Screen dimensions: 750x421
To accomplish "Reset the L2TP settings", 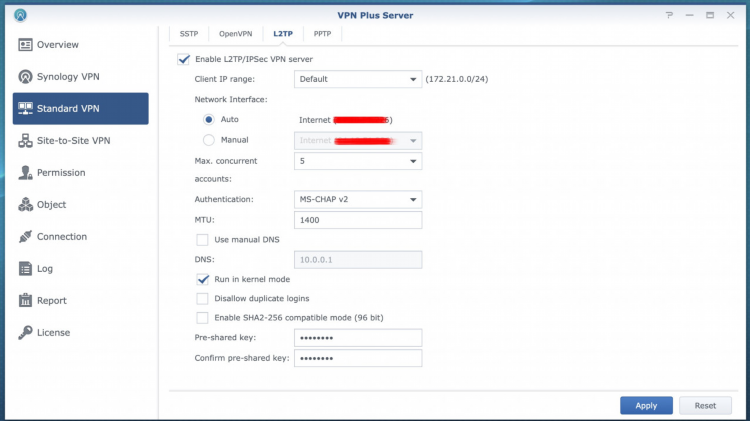I will [705, 406].
